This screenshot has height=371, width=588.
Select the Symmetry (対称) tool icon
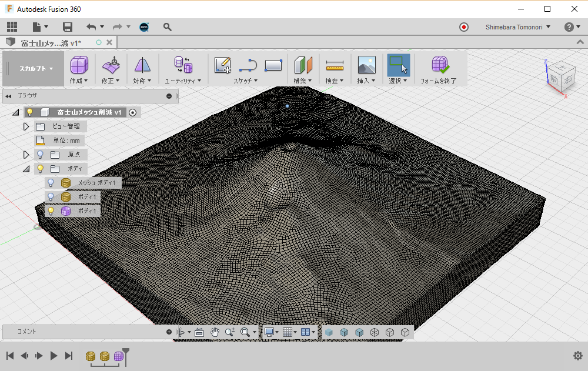point(142,65)
